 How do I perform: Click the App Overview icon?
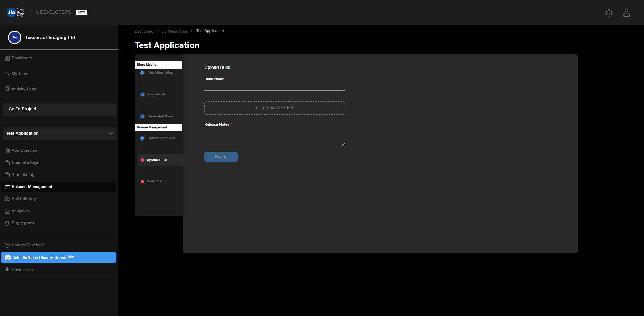[x=7, y=151]
